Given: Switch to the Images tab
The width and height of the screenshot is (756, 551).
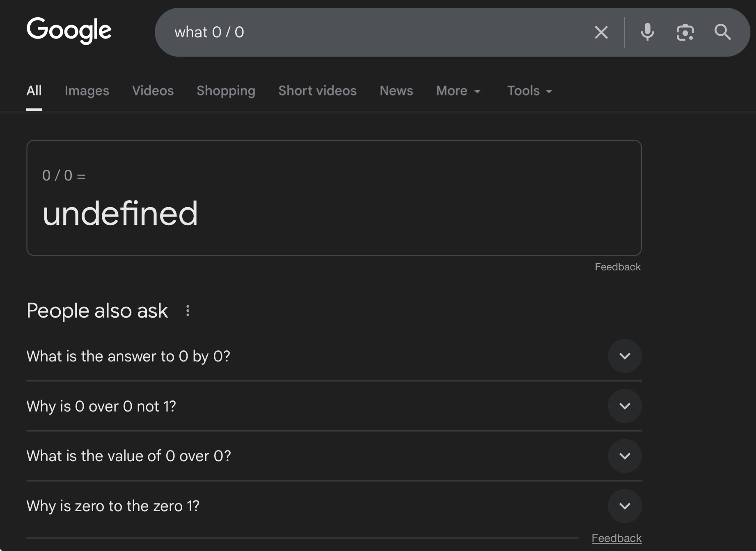Looking at the screenshot, I should pyautogui.click(x=87, y=91).
